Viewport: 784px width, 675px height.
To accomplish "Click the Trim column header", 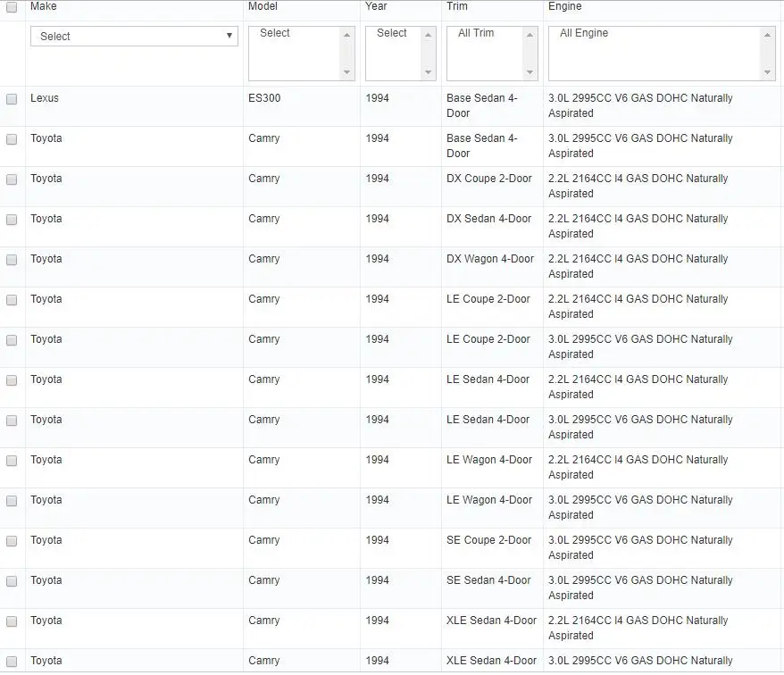I will coord(457,6).
